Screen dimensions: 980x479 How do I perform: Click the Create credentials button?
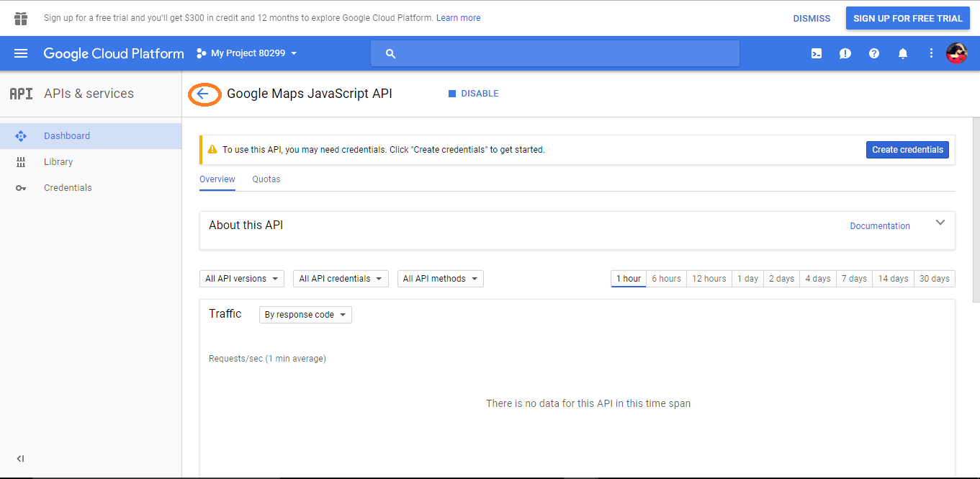tap(907, 150)
